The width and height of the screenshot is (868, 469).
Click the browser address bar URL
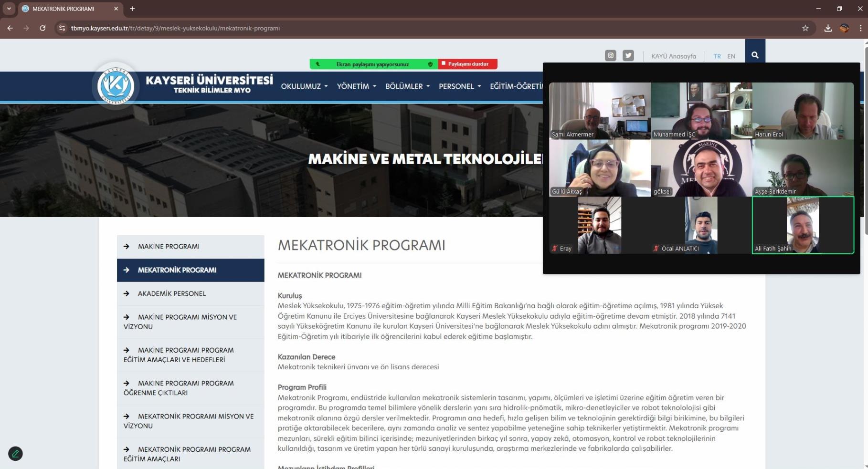coord(175,28)
